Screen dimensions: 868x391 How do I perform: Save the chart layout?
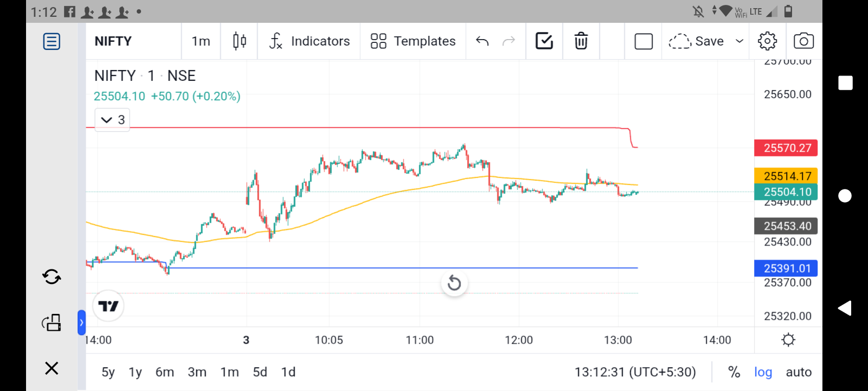[696, 41]
